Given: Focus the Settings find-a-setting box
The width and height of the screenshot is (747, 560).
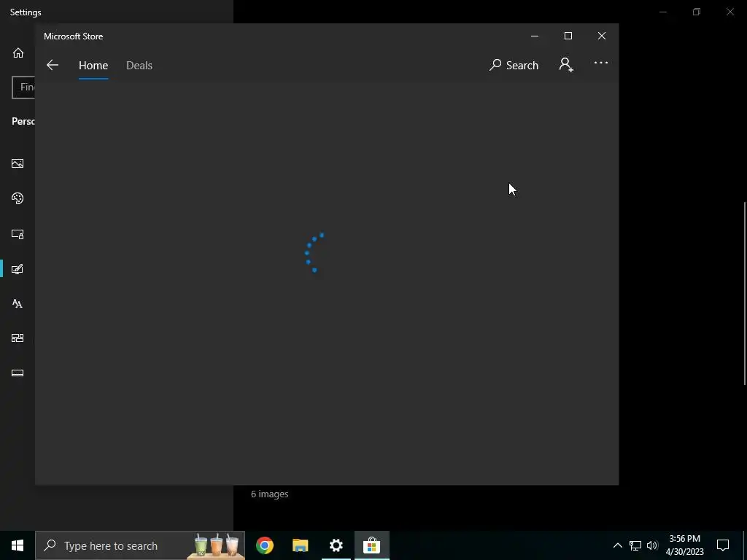Looking at the screenshot, I should click(x=23, y=87).
